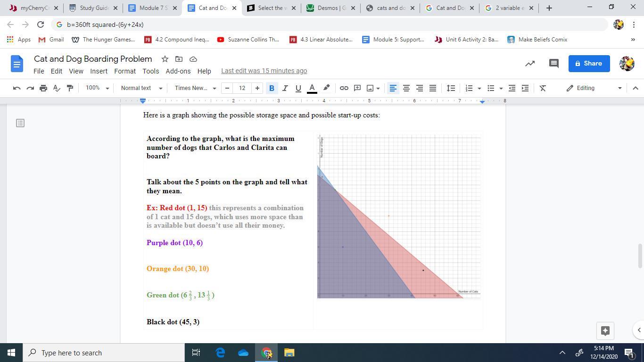
Task: Click the browser address bar
Action: (330, 25)
